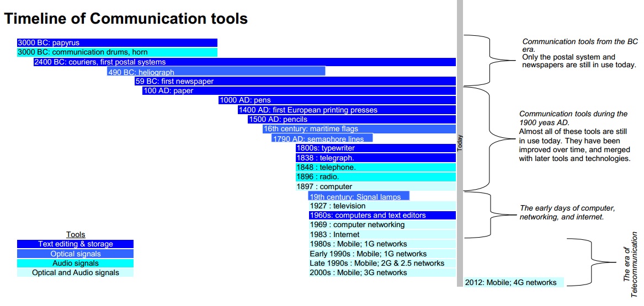Click the 16th century maritime flags bar
Screen dimensions: 644x306
pyautogui.click(x=359, y=129)
